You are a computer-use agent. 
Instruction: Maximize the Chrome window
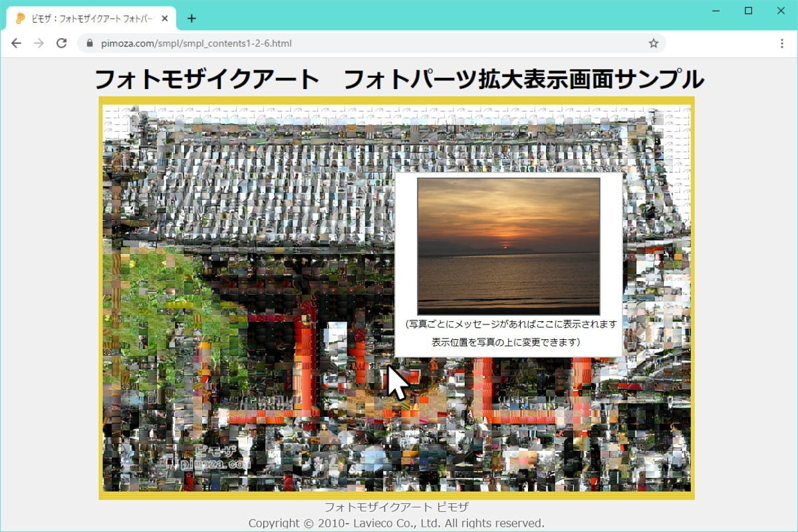coord(748,11)
